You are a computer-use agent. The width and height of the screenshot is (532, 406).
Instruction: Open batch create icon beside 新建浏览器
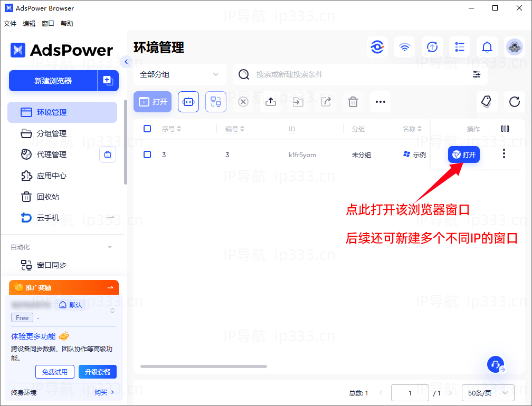(108, 81)
